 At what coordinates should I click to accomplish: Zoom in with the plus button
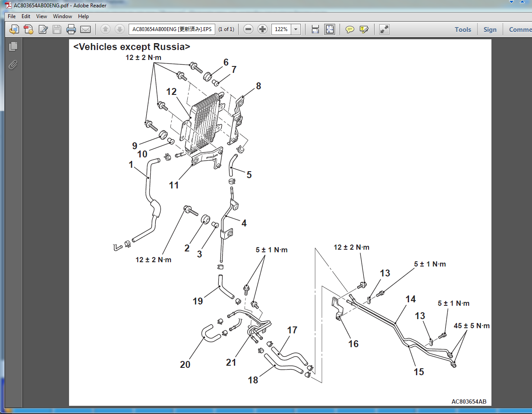click(x=262, y=29)
